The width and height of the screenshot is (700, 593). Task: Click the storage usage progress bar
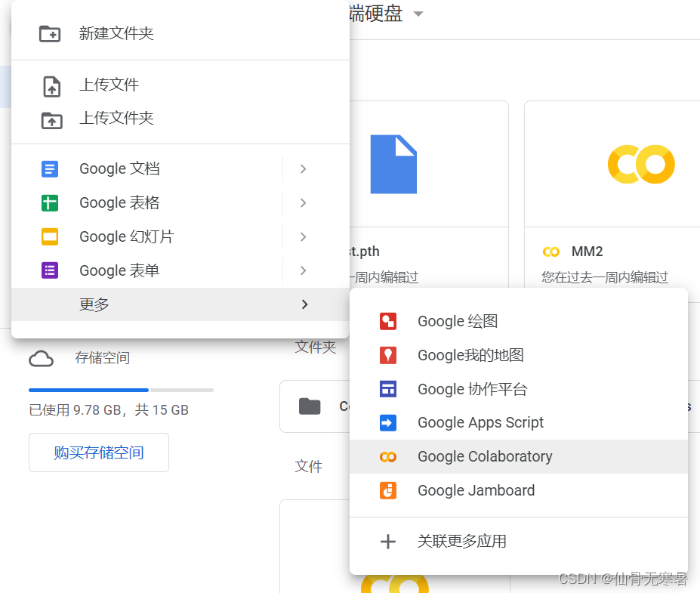[121, 390]
